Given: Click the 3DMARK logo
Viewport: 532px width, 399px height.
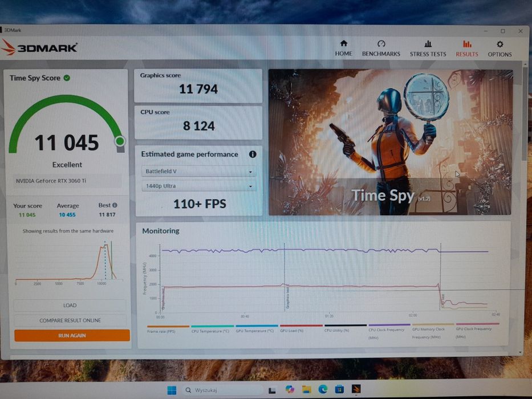Looking at the screenshot, I should tap(39, 47).
